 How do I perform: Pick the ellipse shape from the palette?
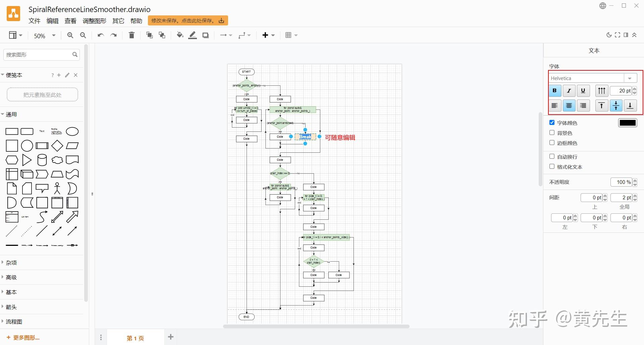click(72, 131)
